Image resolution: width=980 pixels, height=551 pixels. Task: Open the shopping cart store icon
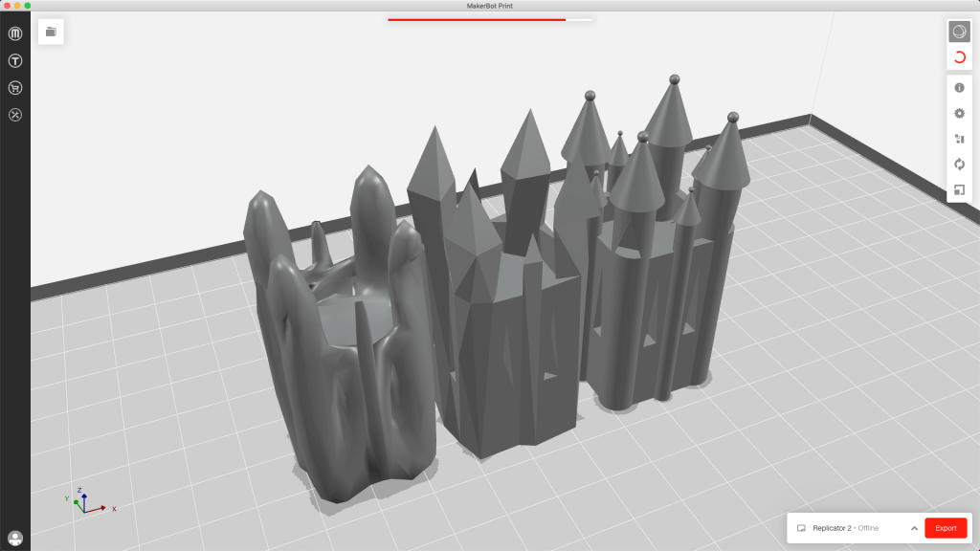pos(15,88)
